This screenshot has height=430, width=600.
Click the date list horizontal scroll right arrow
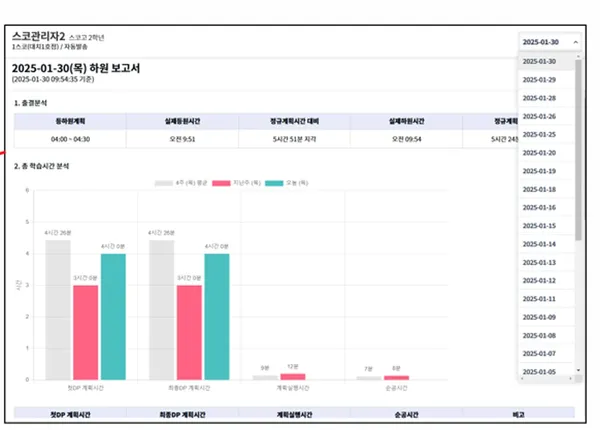tap(571, 379)
